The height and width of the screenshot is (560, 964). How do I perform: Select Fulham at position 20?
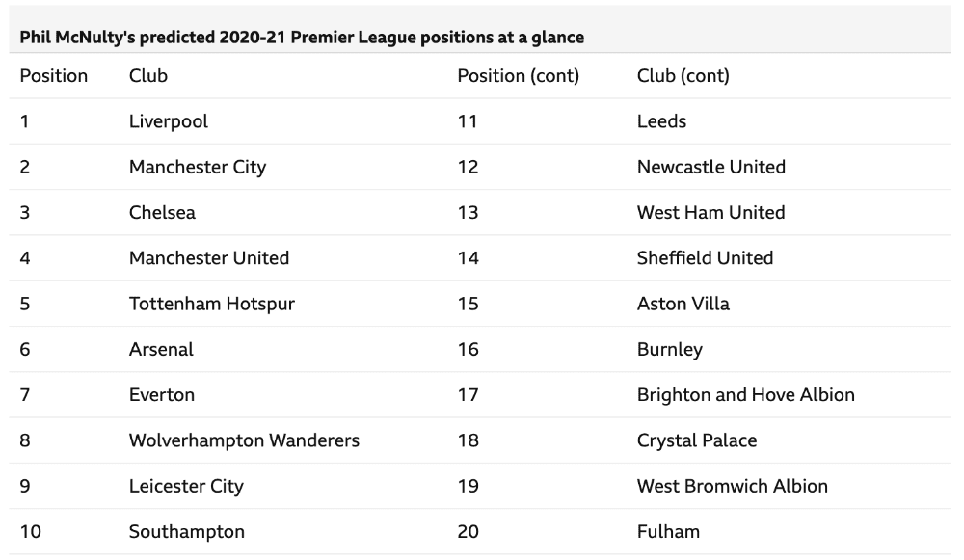[x=668, y=532]
